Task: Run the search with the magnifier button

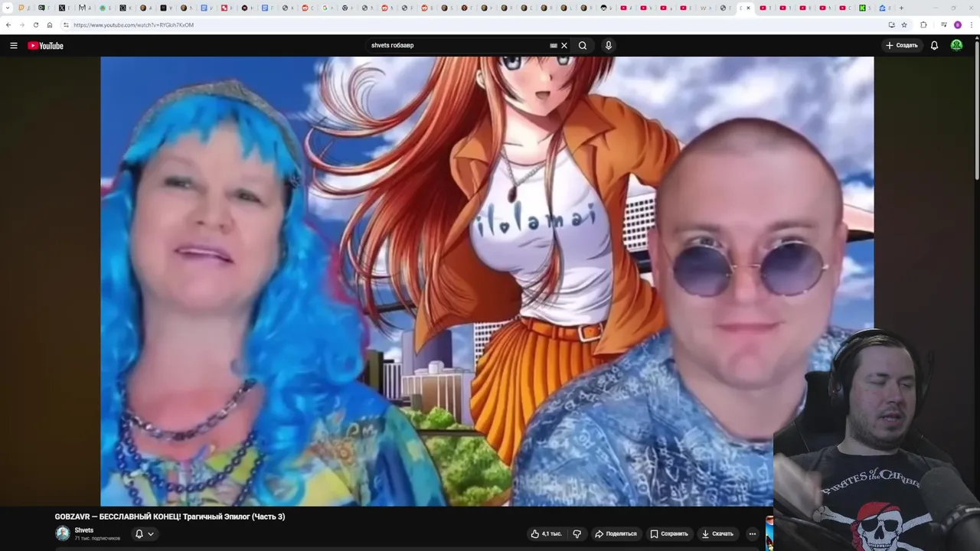Action: point(583,45)
